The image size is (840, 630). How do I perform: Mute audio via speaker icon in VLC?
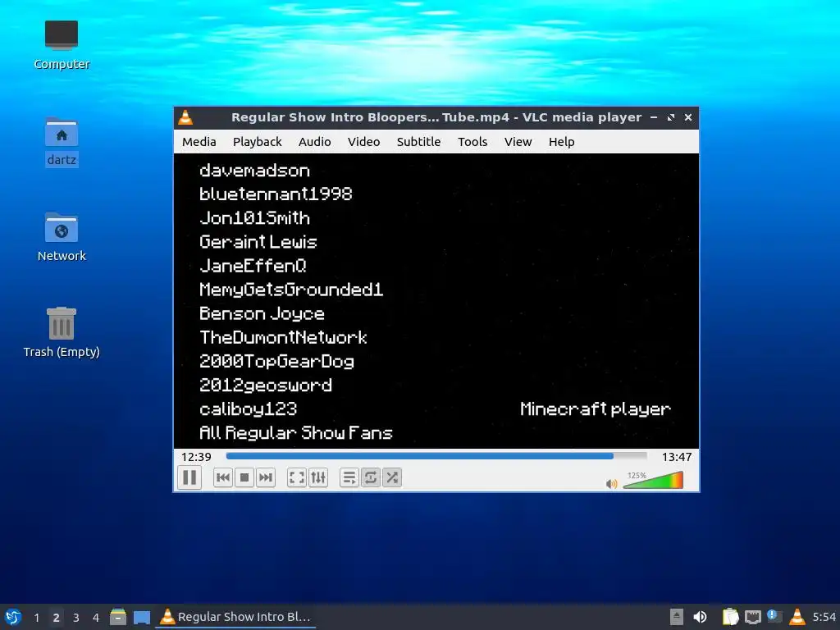coord(611,484)
